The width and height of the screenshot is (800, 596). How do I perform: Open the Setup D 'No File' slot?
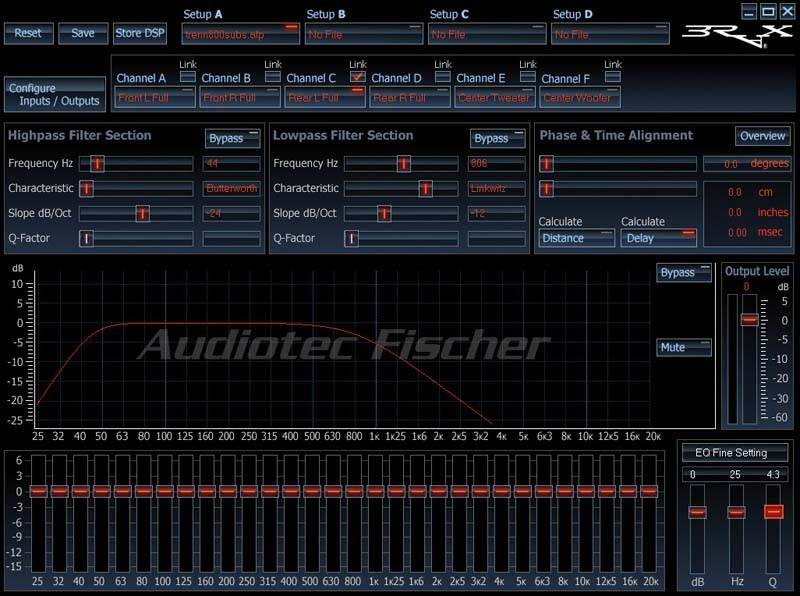pos(610,33)
